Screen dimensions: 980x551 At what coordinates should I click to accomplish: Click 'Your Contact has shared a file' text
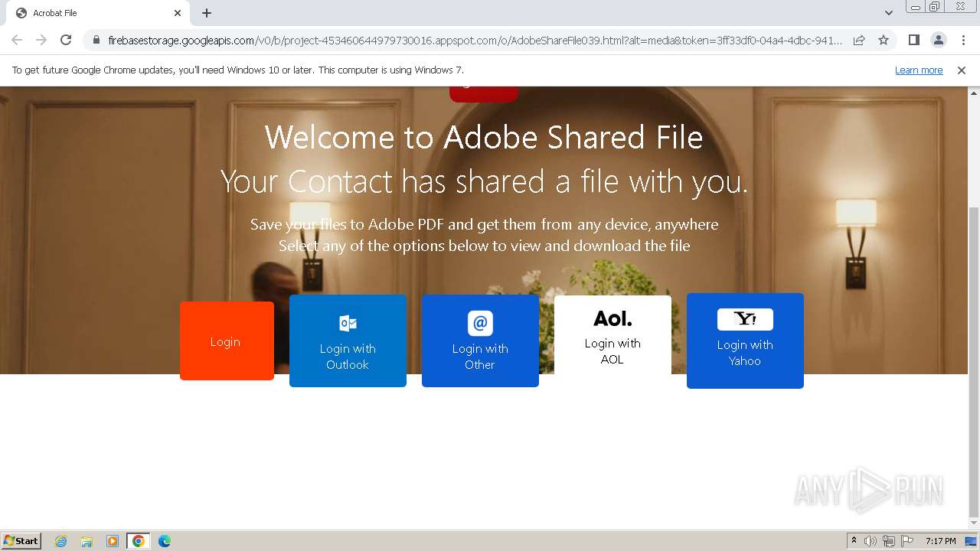484,182
